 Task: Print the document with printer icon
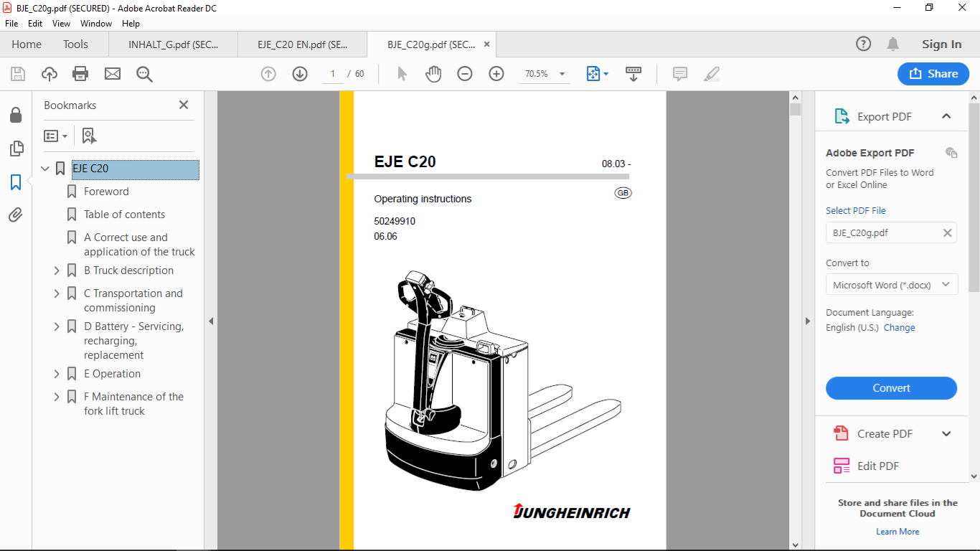80,74
